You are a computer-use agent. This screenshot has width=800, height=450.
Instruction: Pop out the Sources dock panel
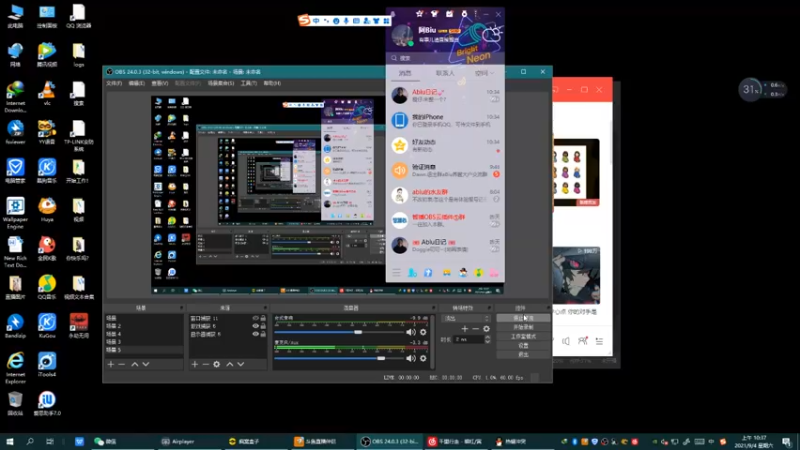265,308
